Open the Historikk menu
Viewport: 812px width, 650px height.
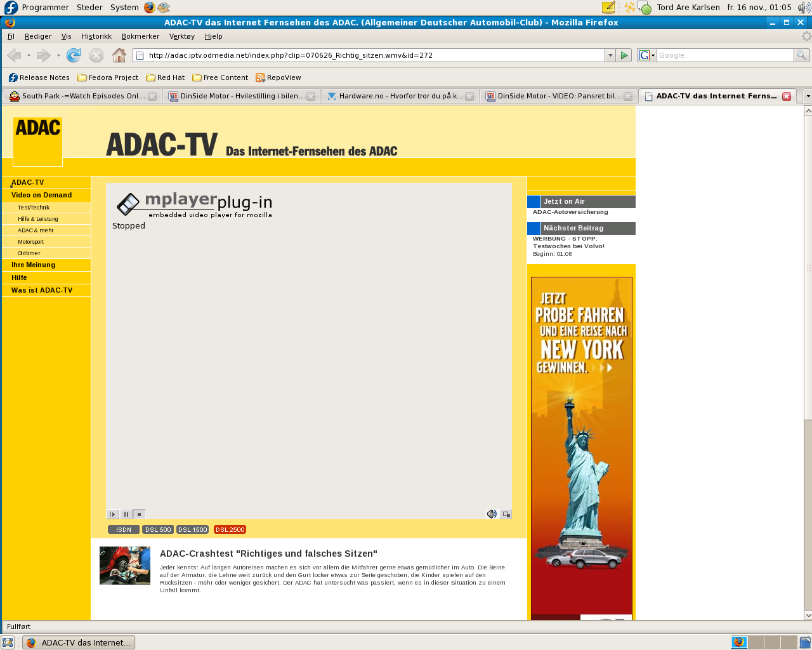[96, 36]
